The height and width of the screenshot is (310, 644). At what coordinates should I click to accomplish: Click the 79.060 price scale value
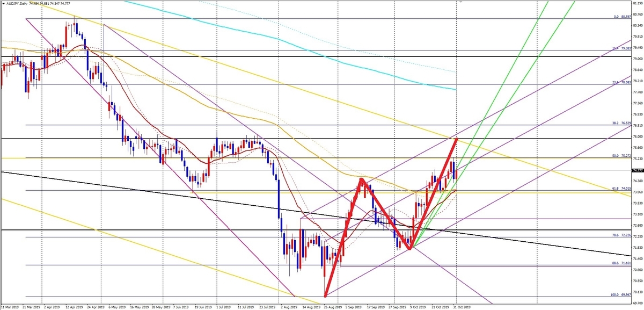coord(638,59)
